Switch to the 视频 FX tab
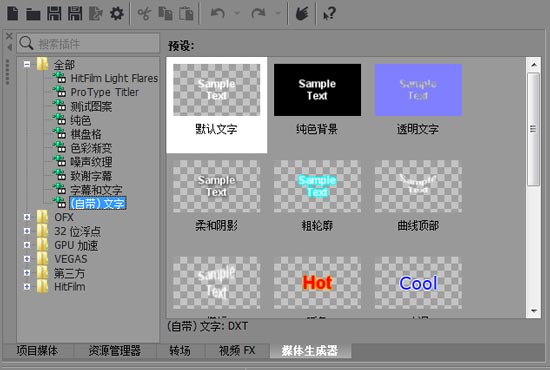The image size is (550, 370). [237, 351]
